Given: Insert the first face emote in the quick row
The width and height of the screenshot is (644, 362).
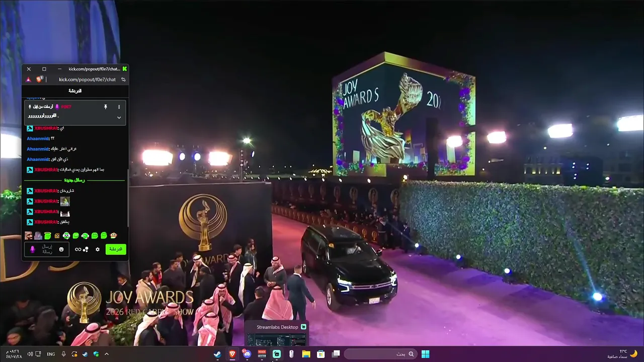Looking at the screenshot, I should tap(29, 235).
